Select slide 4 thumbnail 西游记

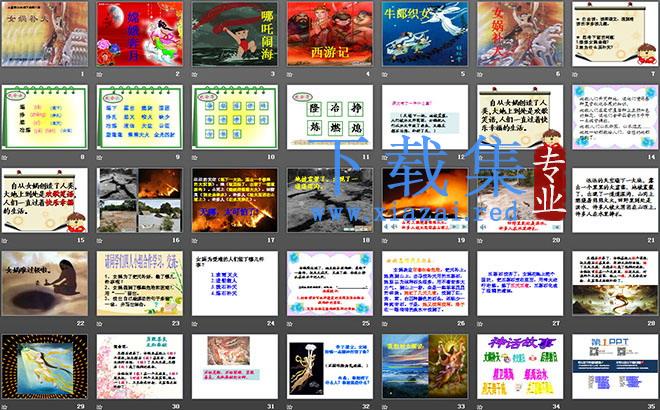pos(330,34)
